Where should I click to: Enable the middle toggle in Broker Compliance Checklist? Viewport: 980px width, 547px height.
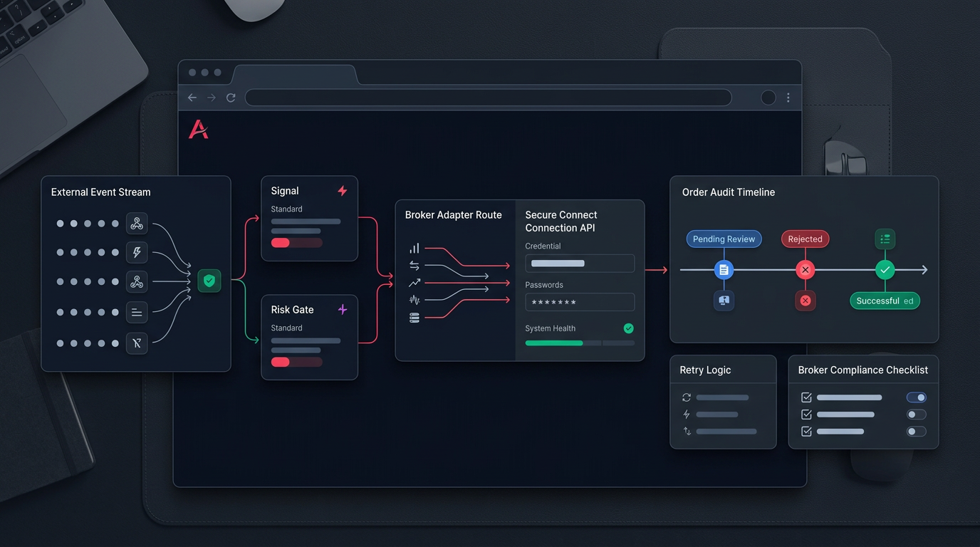tap(917, 415)
